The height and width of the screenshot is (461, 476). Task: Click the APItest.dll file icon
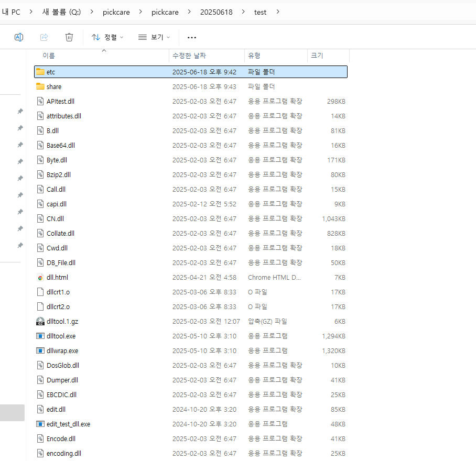pyautogui.click(x=40, y=101)
